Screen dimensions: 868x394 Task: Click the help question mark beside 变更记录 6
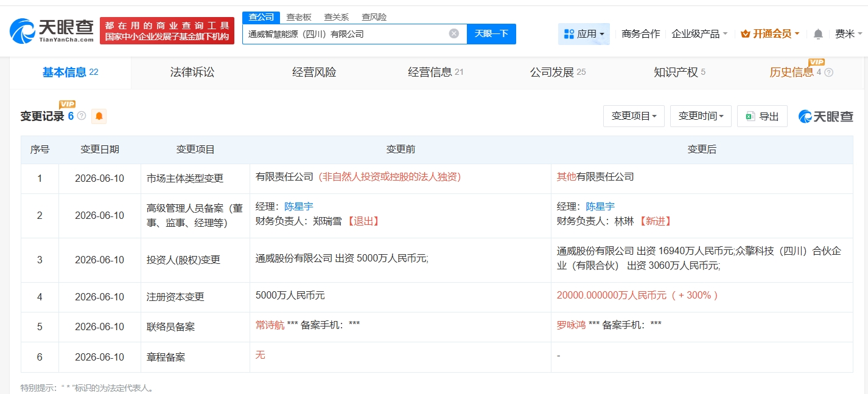coord(82,116)
